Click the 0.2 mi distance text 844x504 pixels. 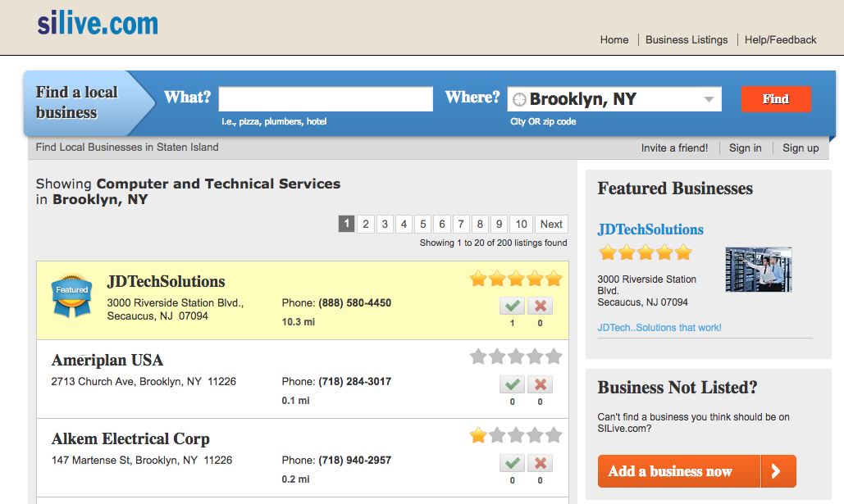(x=295, y=479)
